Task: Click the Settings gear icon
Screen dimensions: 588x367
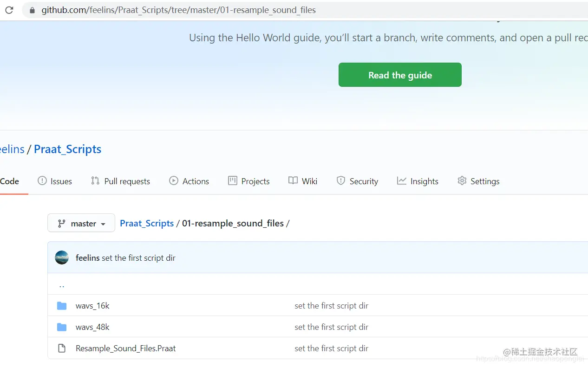Action: 462,181
